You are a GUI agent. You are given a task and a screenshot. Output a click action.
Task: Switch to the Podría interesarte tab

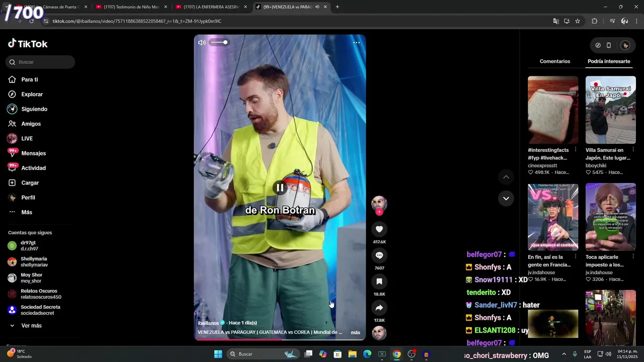609,61
